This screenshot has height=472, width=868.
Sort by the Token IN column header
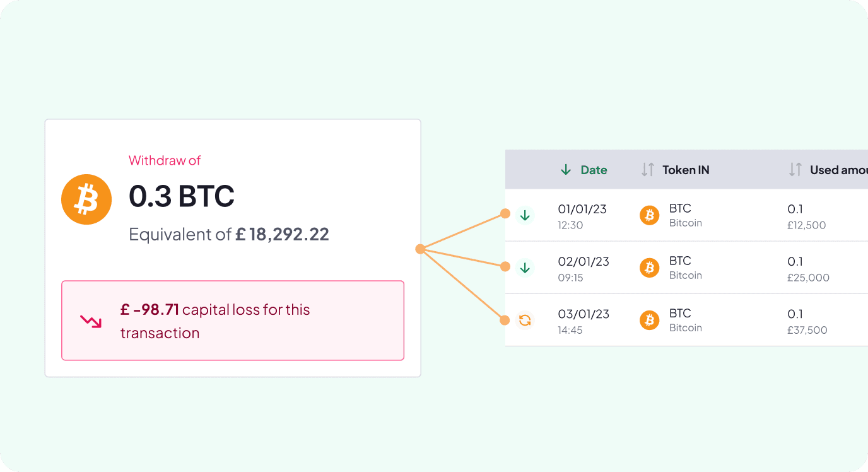pos(686,170)
